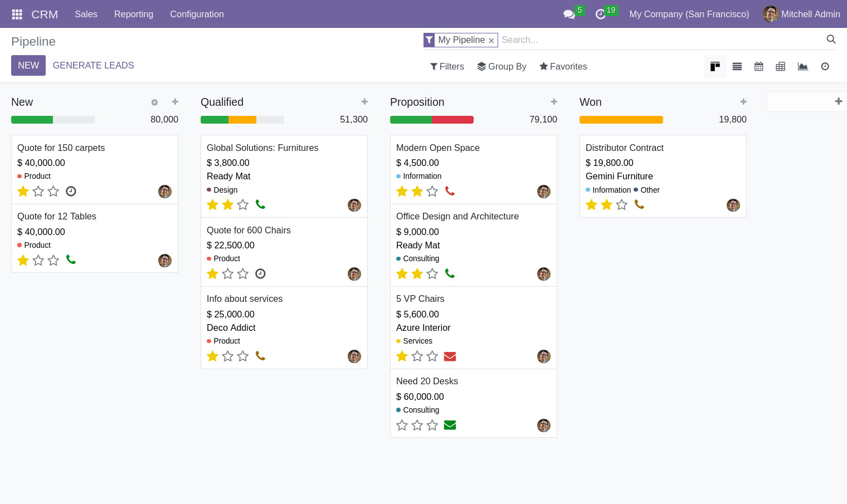Toggle first star on Need 20 Desks
Screen dimensions: 847x504
[402, 425]
